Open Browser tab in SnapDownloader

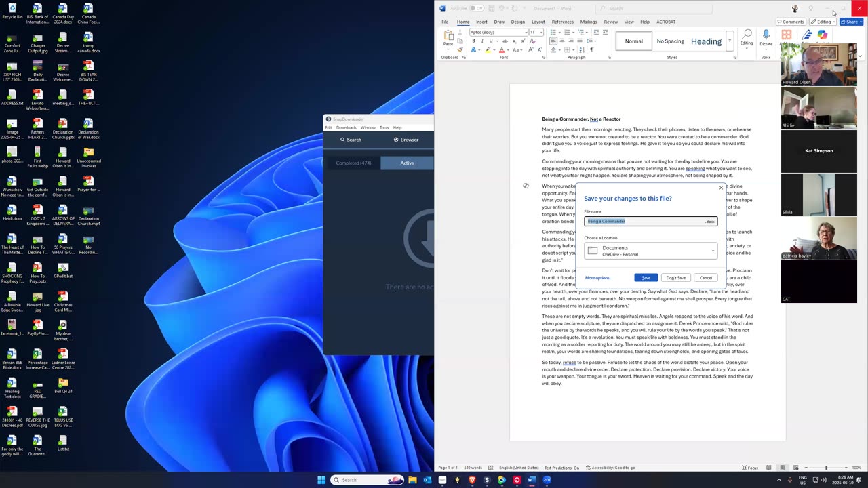406,140
